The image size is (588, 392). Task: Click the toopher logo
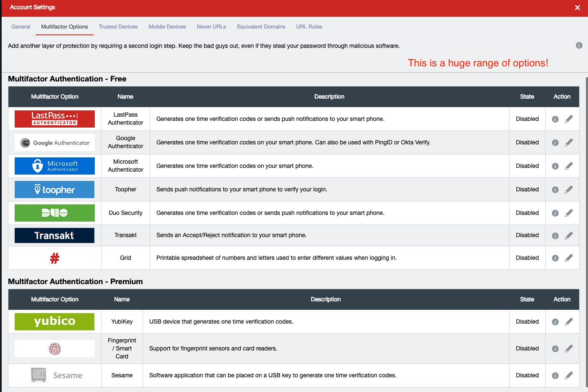click(x=55, y=189)
